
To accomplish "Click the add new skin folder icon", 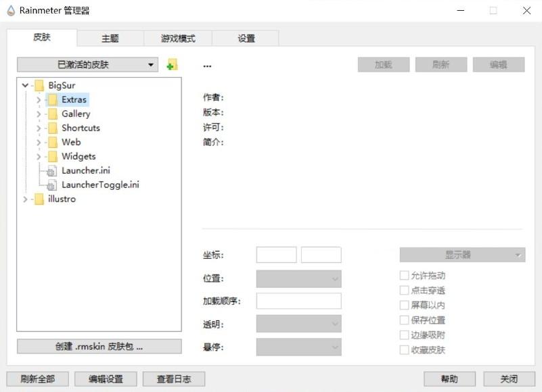I will coord(172,65).
